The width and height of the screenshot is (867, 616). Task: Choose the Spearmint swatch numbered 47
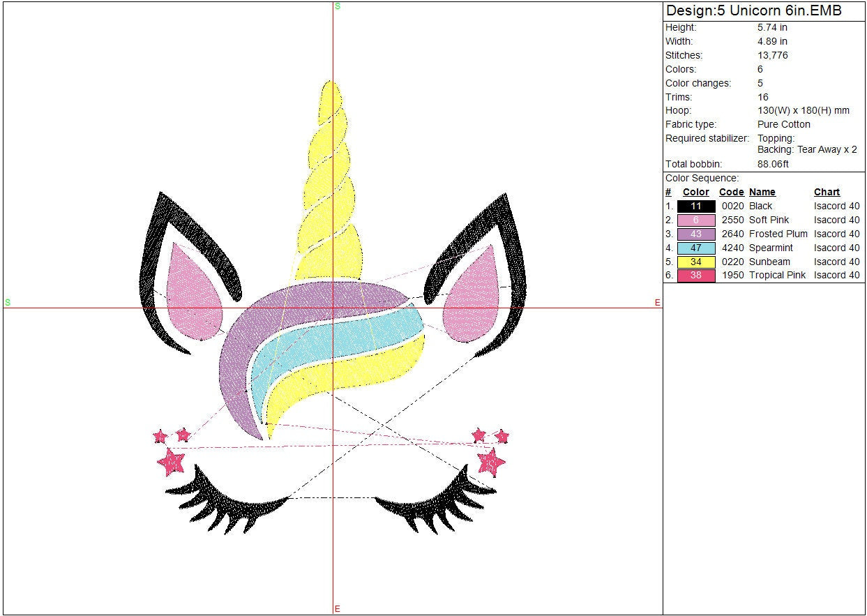[x=695, y=248]
